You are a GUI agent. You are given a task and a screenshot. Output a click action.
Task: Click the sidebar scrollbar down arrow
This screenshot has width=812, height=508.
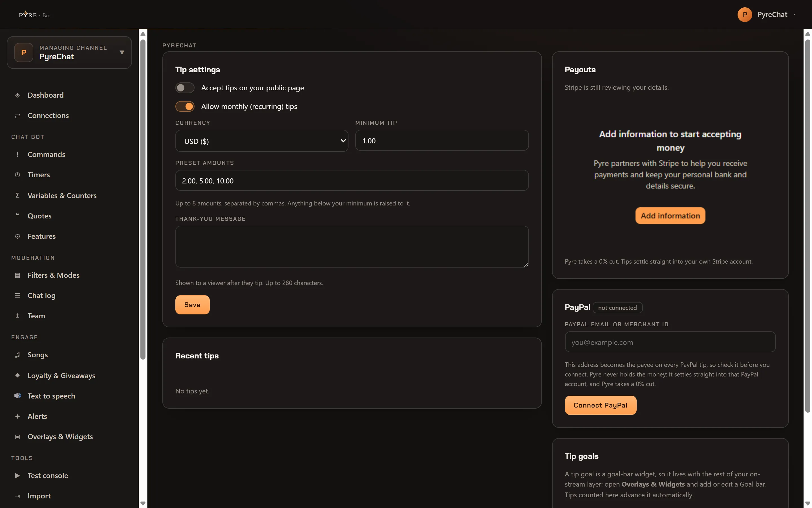(x=143, y=504)
